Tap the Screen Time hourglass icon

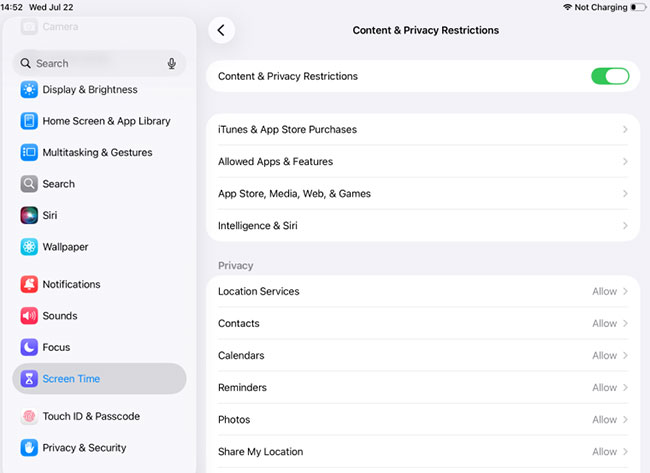pos(29,378)
